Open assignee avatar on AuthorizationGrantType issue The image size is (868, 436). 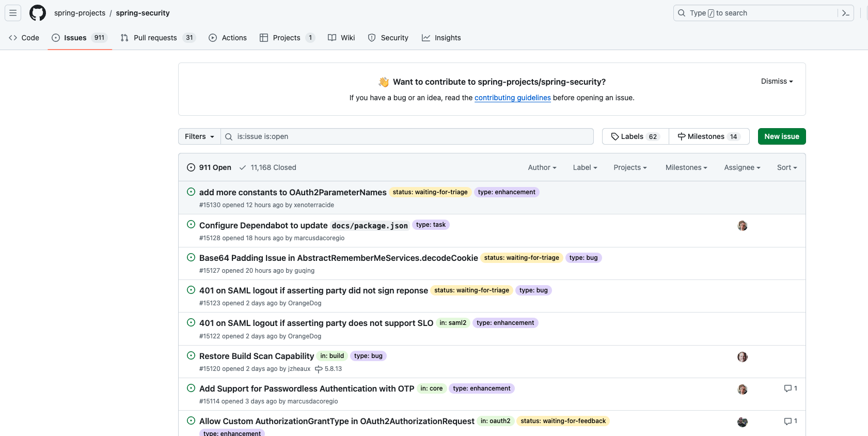[x=743, y=422]
